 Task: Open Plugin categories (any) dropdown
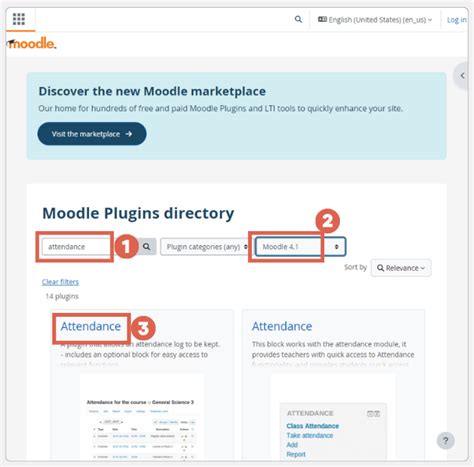(x=205, y=247)
